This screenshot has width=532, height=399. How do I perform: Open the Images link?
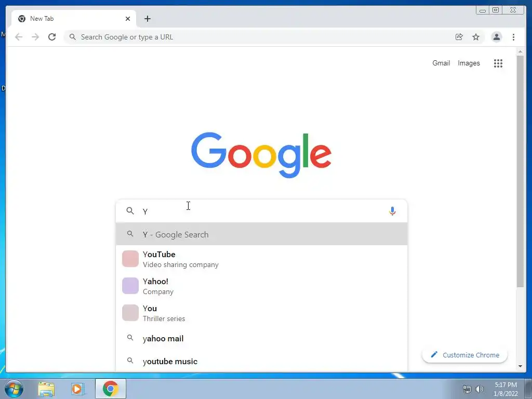469,63
